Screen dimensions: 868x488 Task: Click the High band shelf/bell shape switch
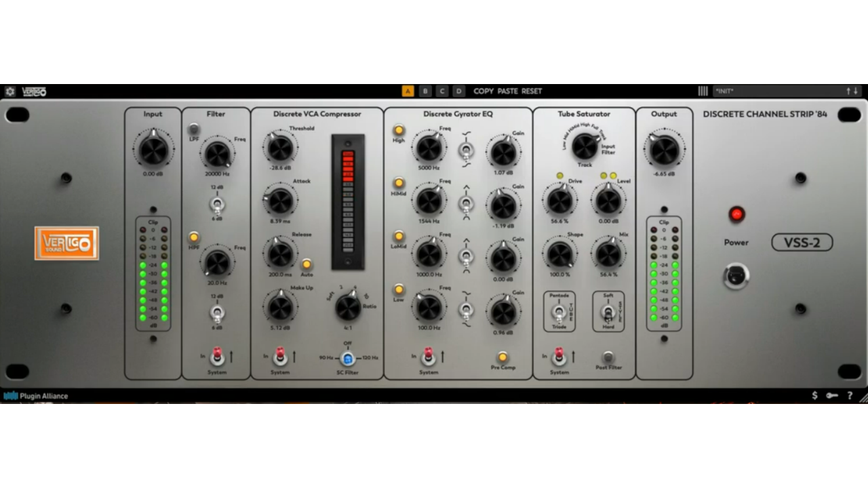(x=466, y=150)
